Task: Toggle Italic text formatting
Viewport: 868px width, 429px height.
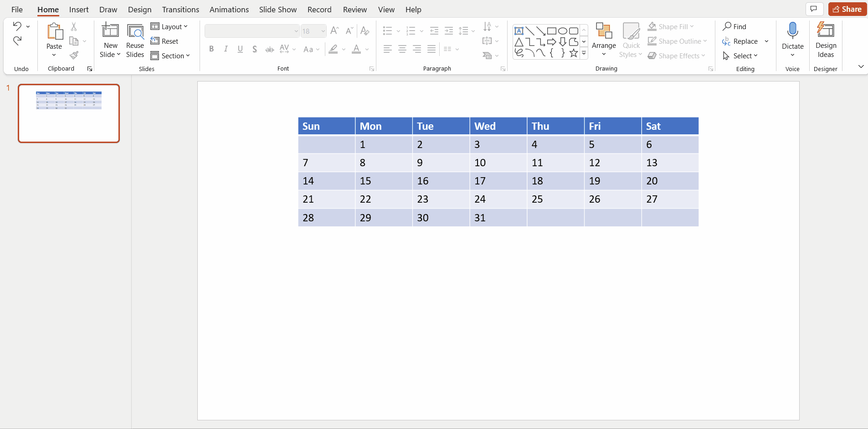Action: tap(226, 49)
